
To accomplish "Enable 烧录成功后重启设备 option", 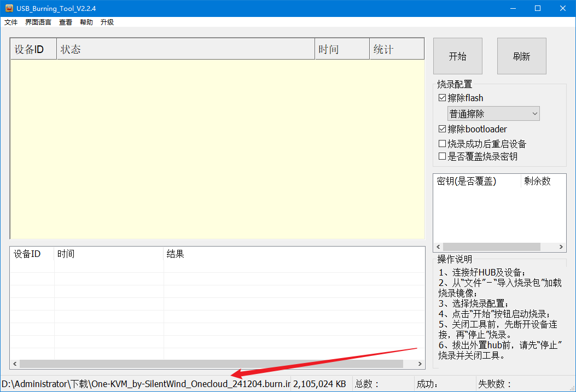I will (x=443, y=144).
